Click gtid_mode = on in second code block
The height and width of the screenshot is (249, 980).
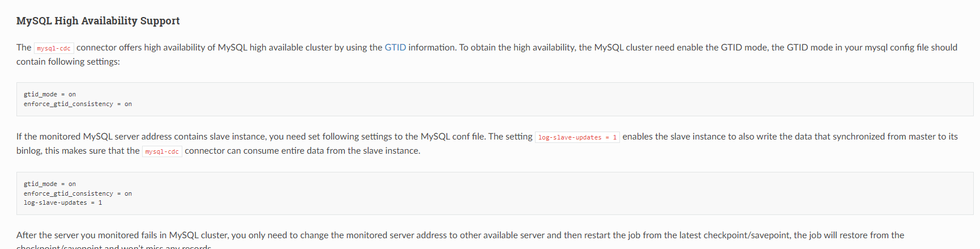50,184
